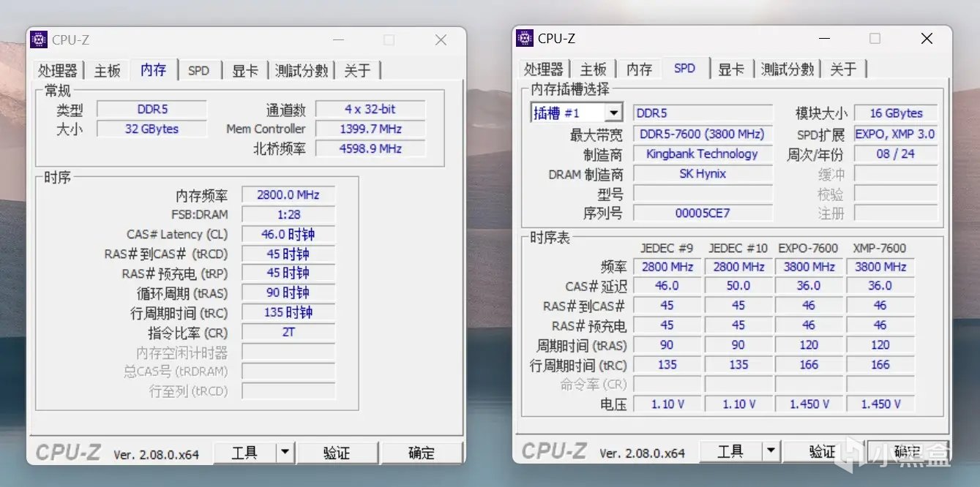Open 关于 tab in left CPU-Z window
The height and width of the screenshot is (487, 980).
point(357,71)
